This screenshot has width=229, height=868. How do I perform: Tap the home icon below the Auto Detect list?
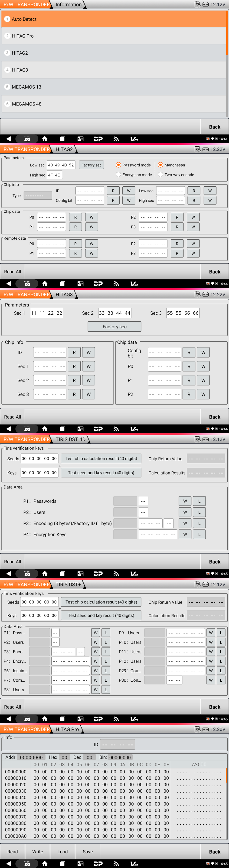[44, 139]
